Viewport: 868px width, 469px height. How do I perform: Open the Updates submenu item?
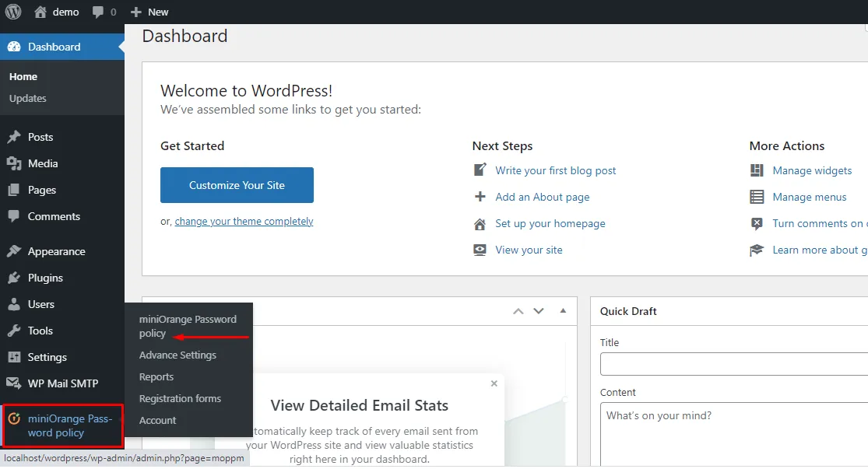click(x=28, y=99)
